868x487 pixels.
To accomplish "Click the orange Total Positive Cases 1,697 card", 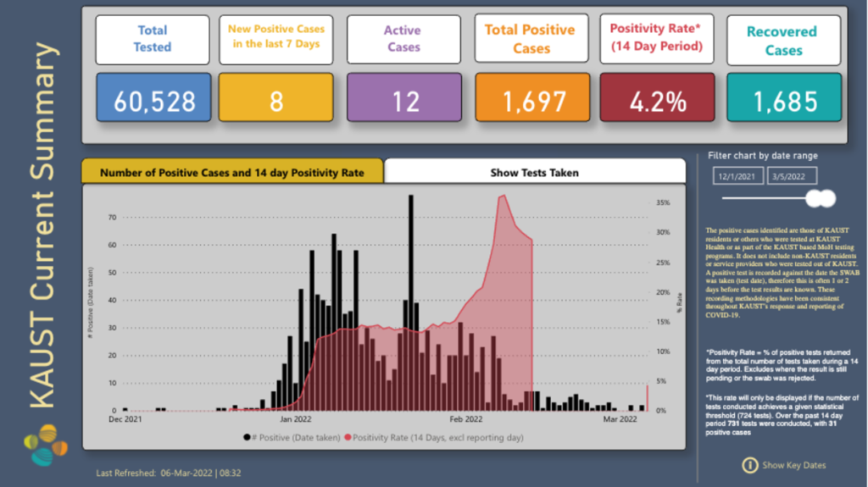I will (531, 102).
